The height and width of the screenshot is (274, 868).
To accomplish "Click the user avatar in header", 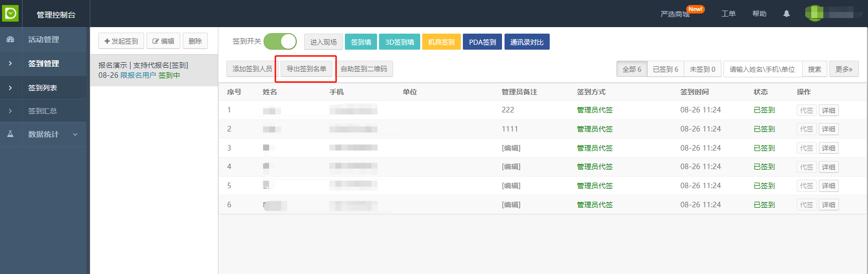I will click(814, 14).
